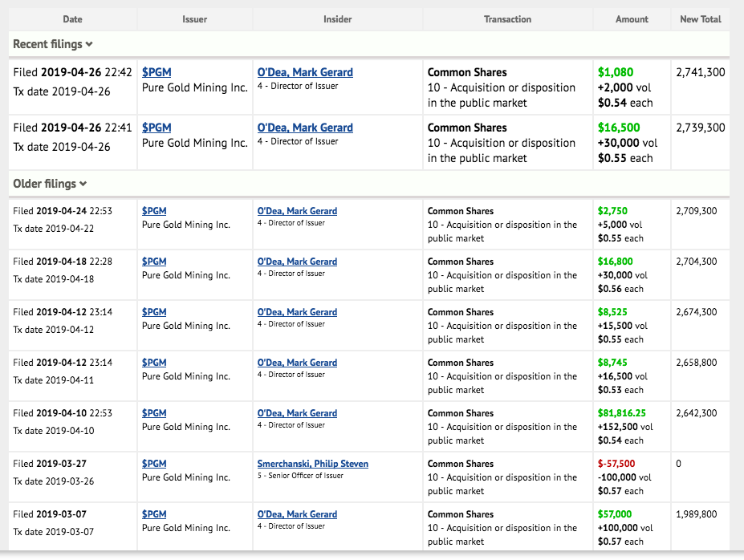The width and height of the screenshot is (744, 560).
Task: Click Smerchanski, Philip Steven insider link
Action: 312,464
